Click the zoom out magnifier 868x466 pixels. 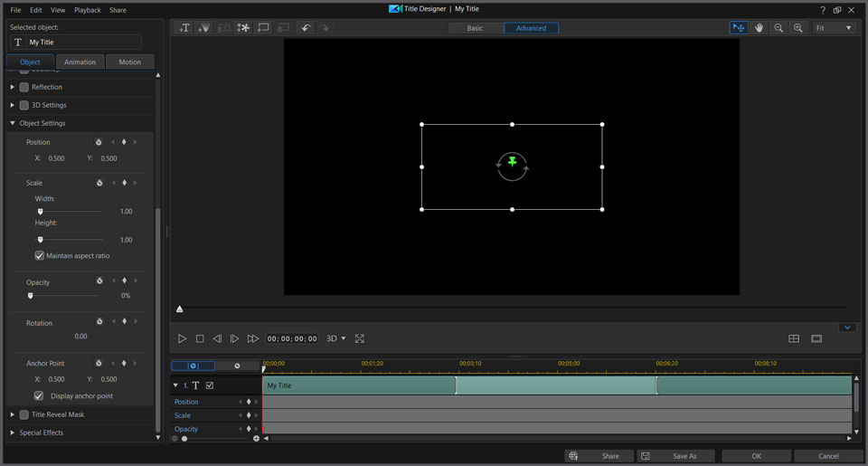click(778, 28)
